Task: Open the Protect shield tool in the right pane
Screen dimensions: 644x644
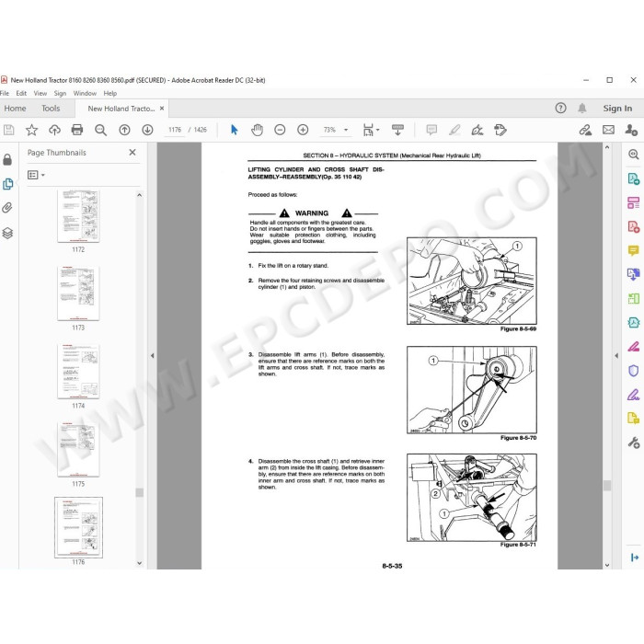Action: point(633,371)
